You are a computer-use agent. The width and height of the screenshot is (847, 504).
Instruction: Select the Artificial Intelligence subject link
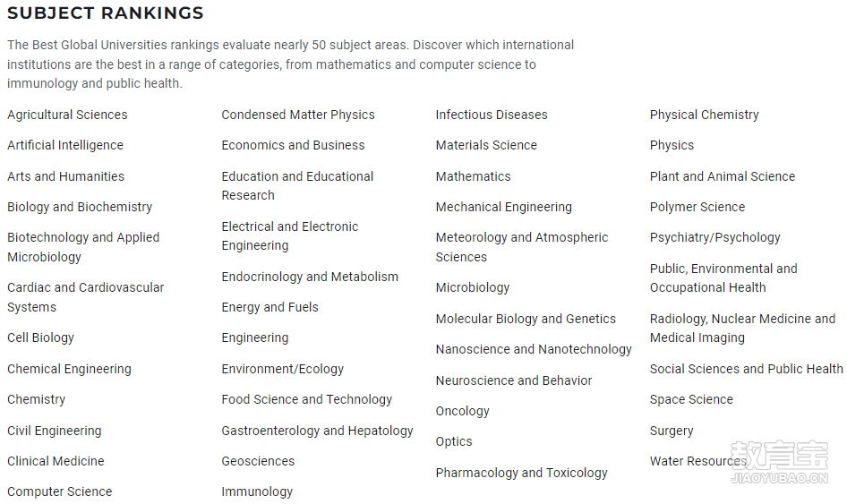point(65,145)
